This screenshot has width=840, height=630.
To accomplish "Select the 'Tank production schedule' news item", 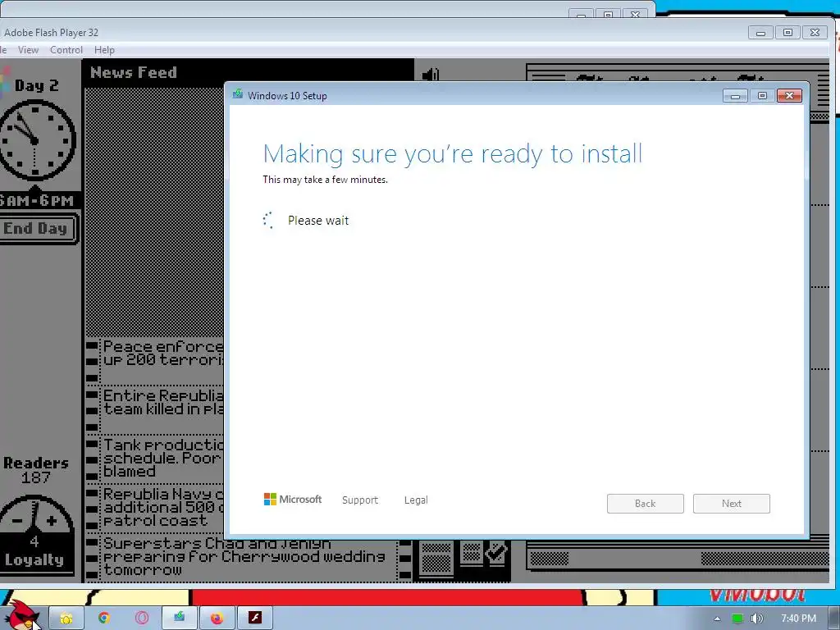I will [x=155, y=458].
